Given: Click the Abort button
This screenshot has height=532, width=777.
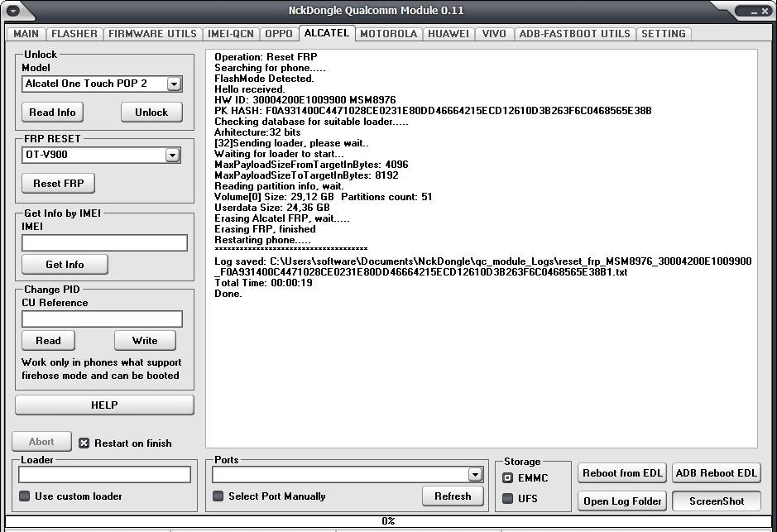Looking at the screenshot, I should (x=41, y=442).
